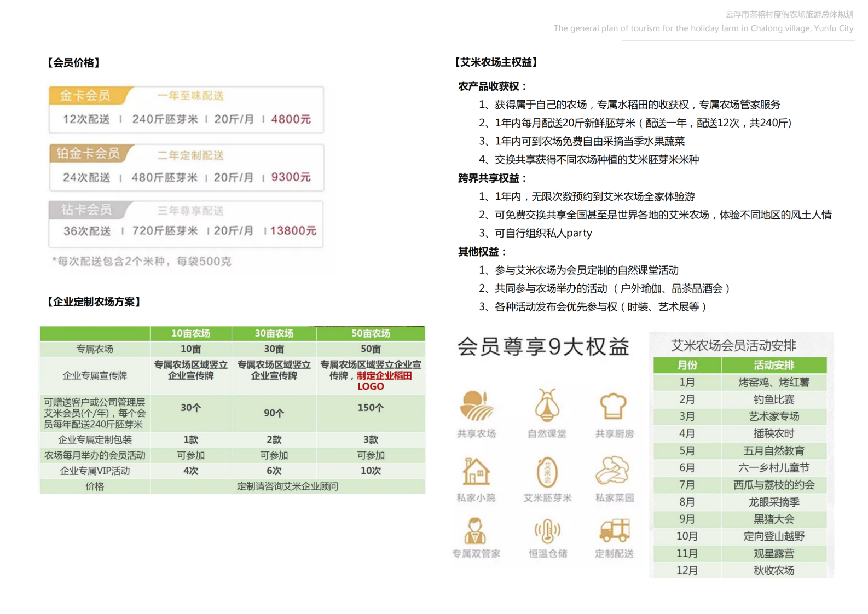Screen dimensions: 868x614
Task: Click the 艾米胚芽米 rice grain icon
Action: [x=547, y=472]
